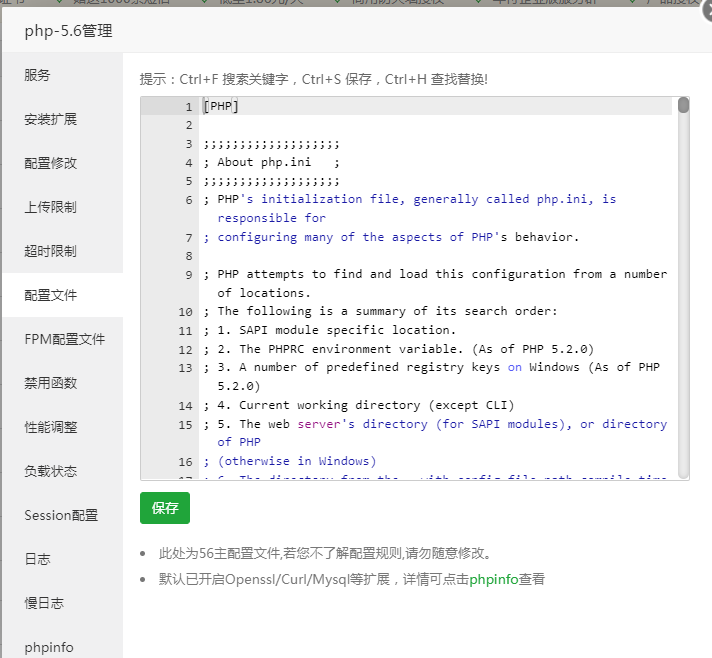Select the 配置文件 tab
The height and width of the screenshot is (658, 712).
click(x=51, y=295)
